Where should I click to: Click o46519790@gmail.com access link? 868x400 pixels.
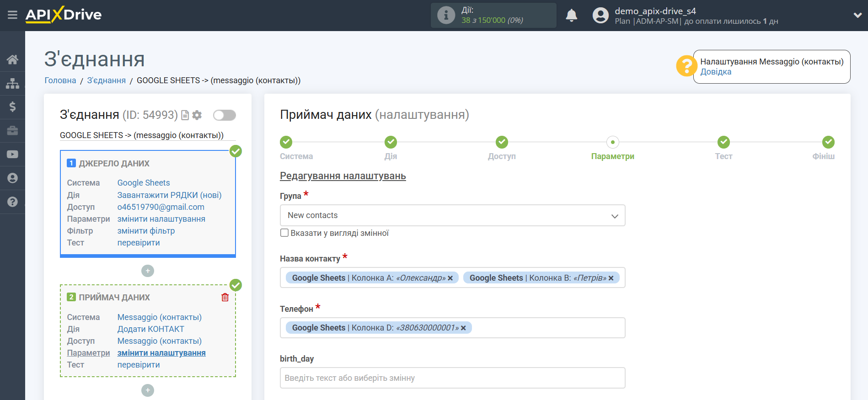pos(161,207)
